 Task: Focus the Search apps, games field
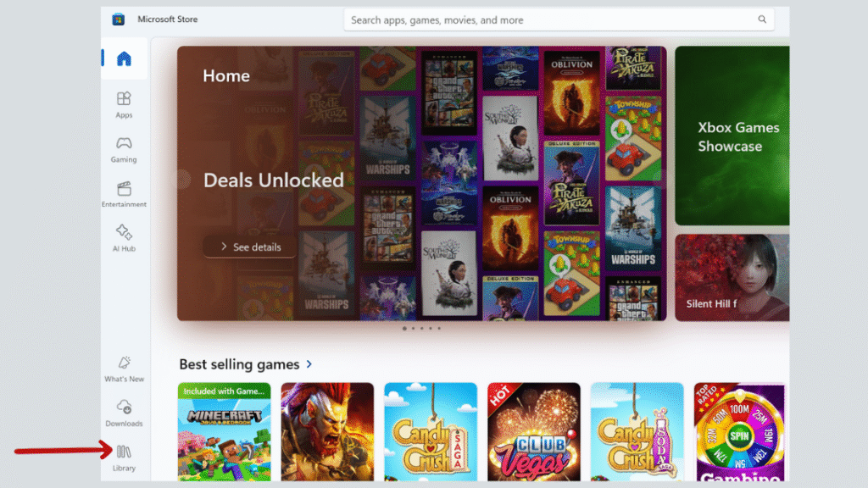click(559, 20)
